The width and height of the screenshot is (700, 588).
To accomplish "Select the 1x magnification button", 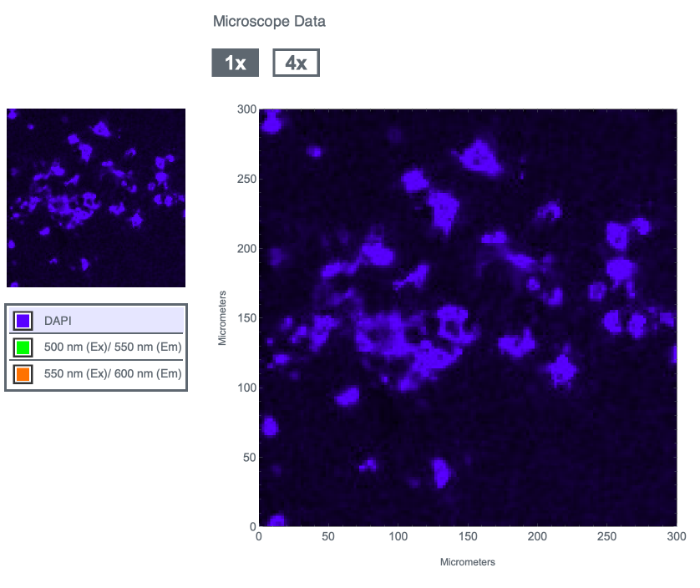I will point(235,63).
